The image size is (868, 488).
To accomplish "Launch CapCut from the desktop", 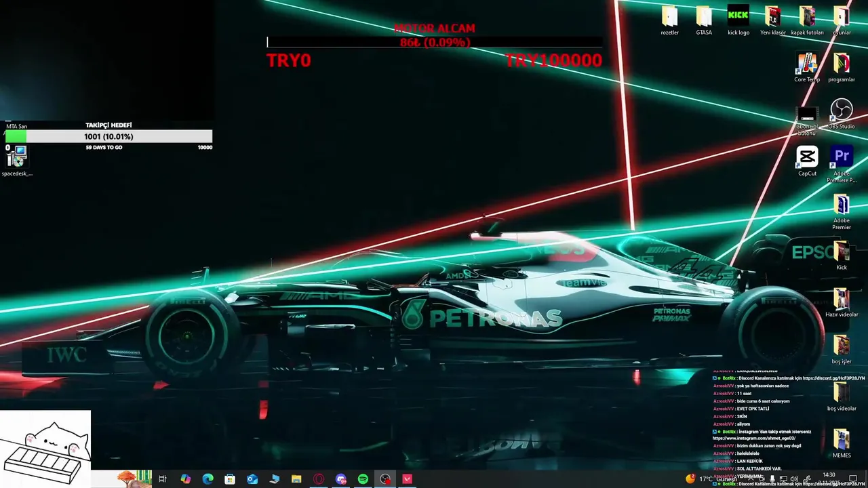I will coord(807,161).
